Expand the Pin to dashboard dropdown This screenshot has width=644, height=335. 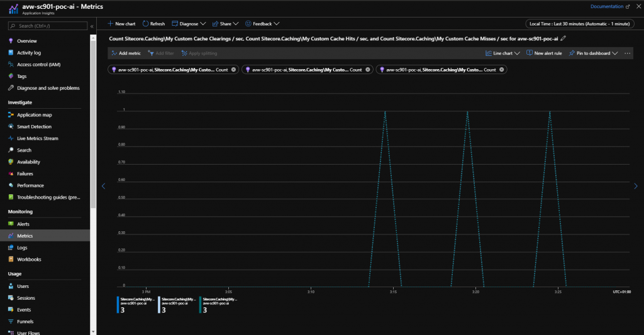pos(614,53)
